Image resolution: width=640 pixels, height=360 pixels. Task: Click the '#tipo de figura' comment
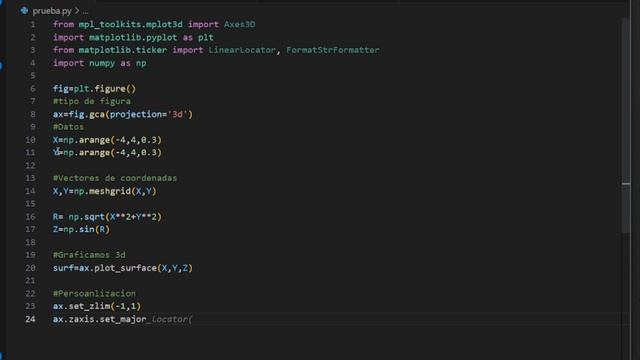[92, 101]
